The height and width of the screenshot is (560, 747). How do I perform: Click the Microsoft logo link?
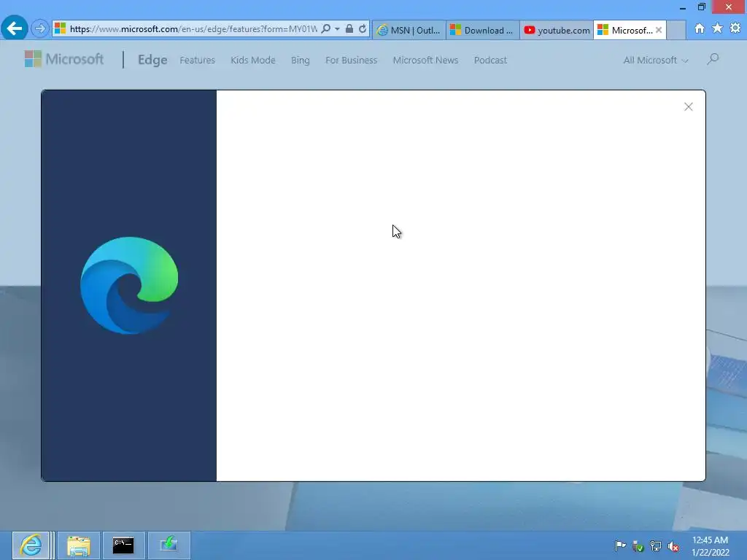(64, 59)
